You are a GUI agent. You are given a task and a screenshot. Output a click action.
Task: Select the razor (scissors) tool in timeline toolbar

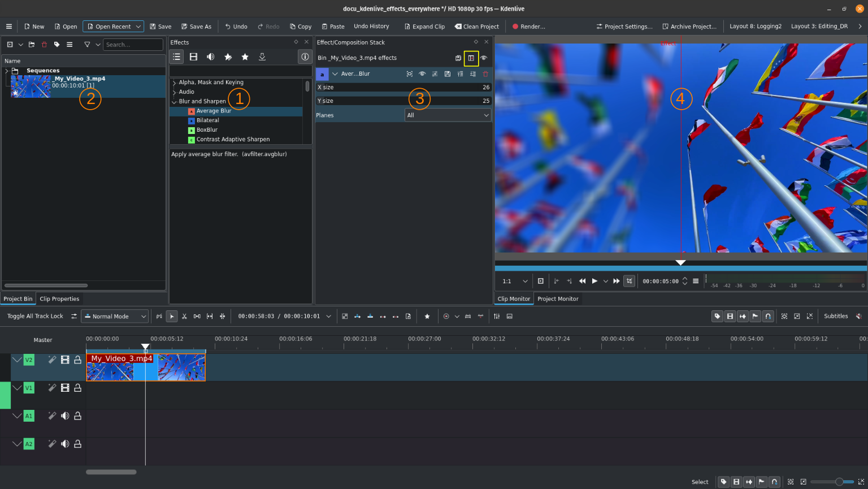pos(184,317)
